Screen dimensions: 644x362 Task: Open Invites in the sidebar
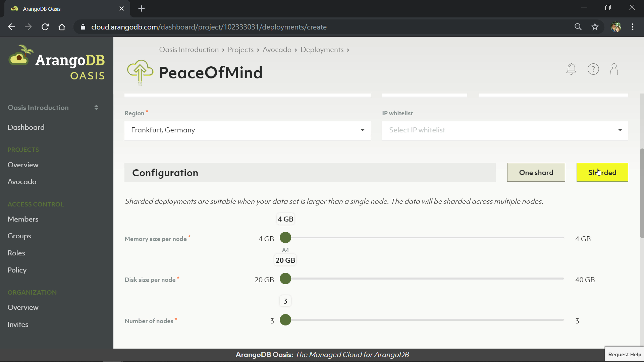pos(18,324)
